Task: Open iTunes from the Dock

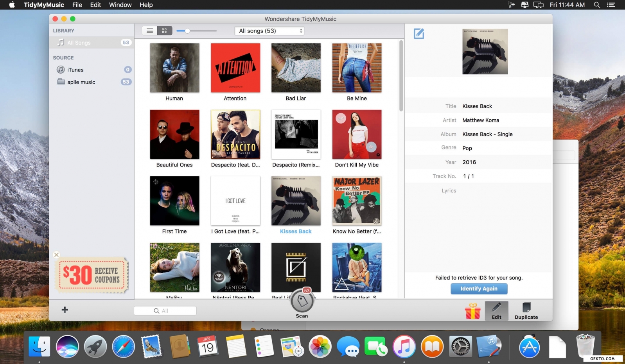Action: (x=404, y=346)
